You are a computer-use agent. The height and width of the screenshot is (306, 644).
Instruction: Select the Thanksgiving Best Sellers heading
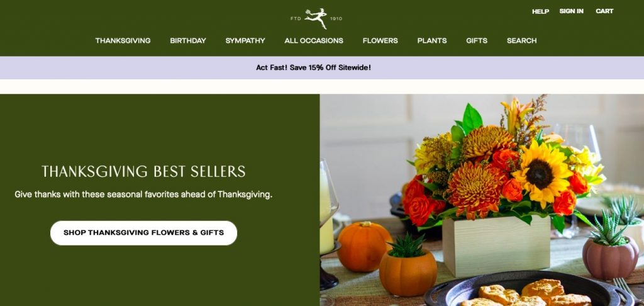[144, 171]
